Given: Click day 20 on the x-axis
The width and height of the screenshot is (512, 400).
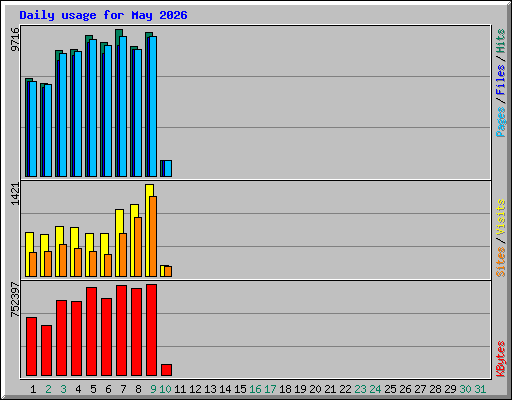Looking at the screenshot, I should click(x=315, y=389).
